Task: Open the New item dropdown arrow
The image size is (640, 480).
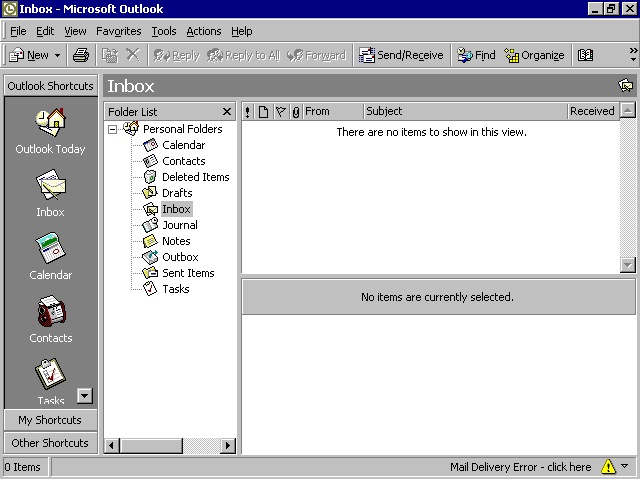Action: tap(58, 55)
